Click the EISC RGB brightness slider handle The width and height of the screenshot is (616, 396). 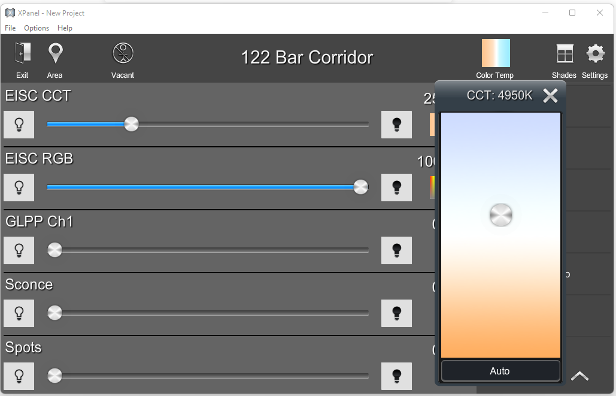coord(361,187)
